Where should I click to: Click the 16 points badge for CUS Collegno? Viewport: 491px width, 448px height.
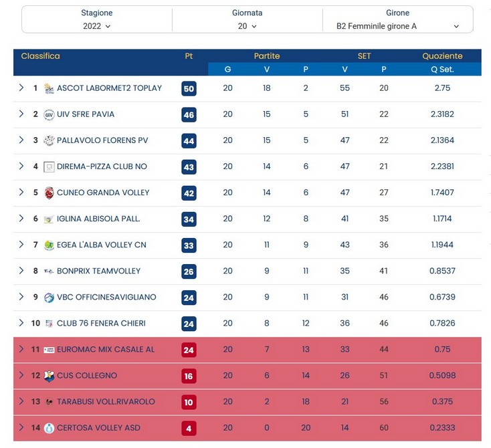coord(189,376)
